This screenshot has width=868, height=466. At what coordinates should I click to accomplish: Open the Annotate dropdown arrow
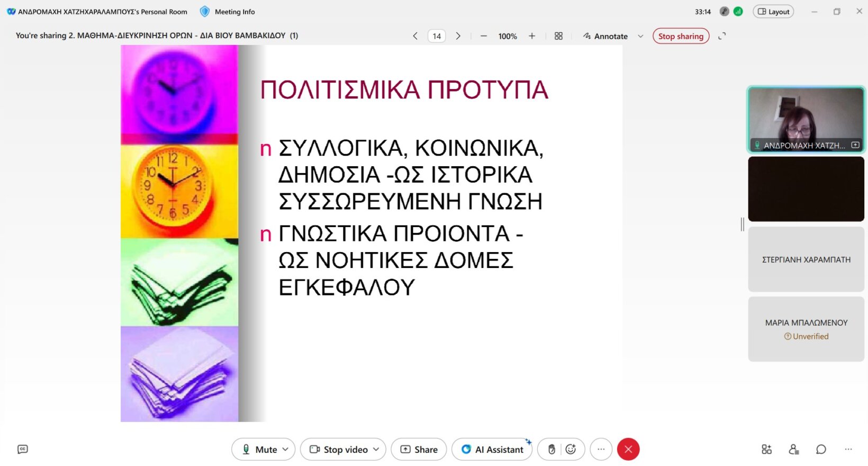[x=640, y=36]
